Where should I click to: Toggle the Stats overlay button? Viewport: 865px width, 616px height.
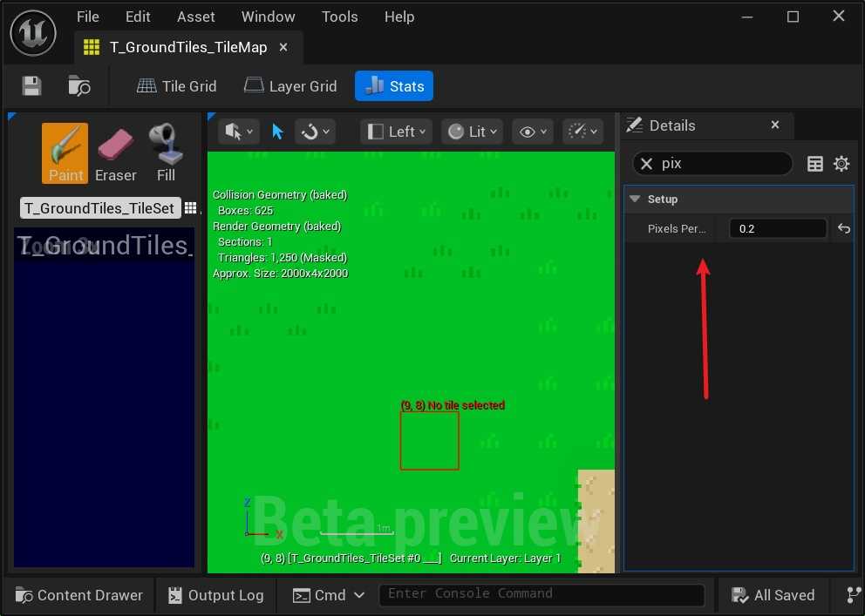[x=394, y=85]
